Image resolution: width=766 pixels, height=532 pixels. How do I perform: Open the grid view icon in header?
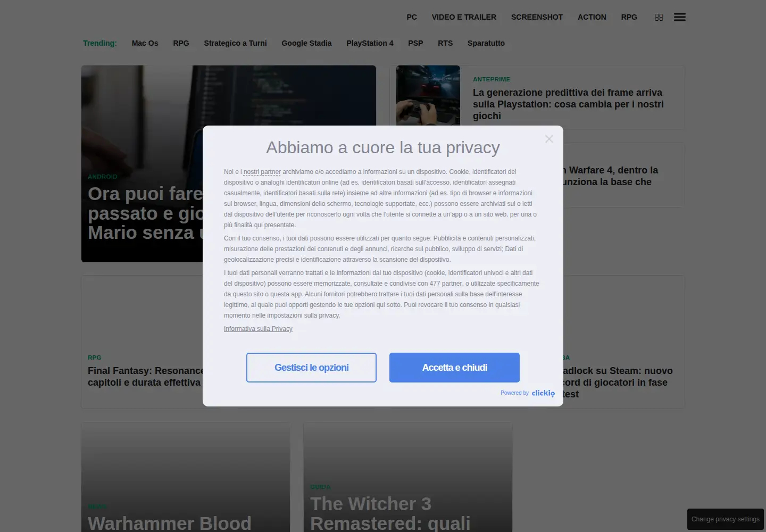tap(659, 17)
